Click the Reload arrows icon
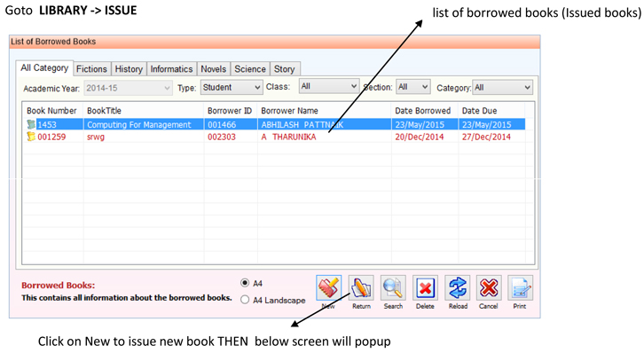This screenshot has width=644, height=353. point(457,287)
